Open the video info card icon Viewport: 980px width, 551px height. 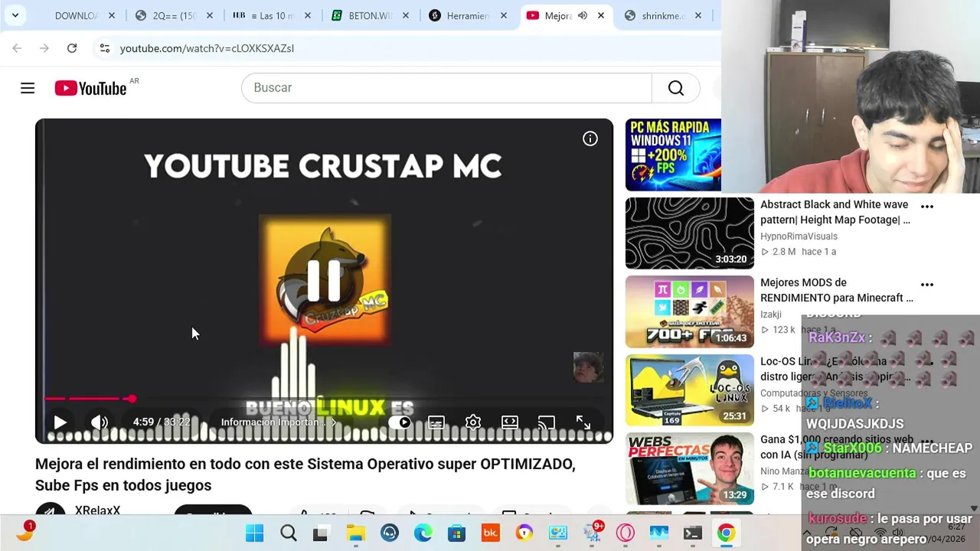click(x=590, y=139)
